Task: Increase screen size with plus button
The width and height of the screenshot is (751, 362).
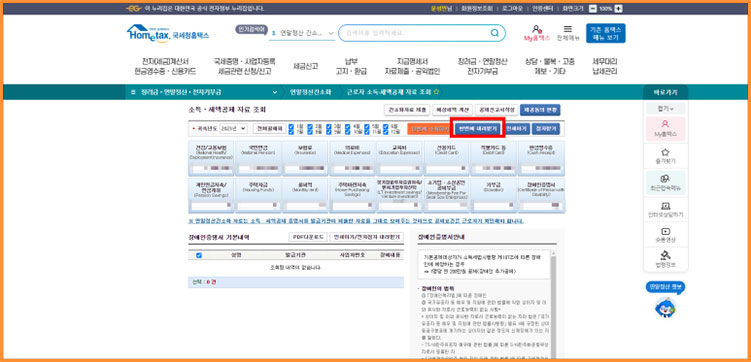Action: (x=618, y=9)
